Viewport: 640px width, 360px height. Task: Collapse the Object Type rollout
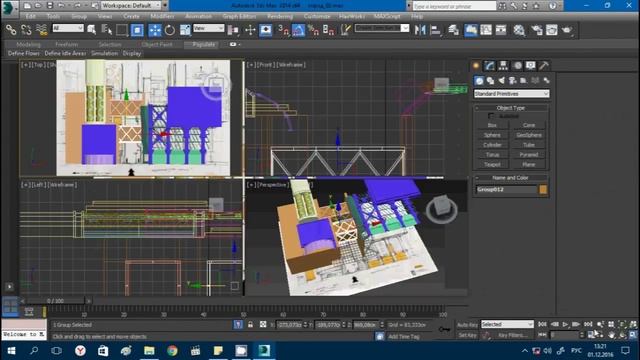coord(511,108)
